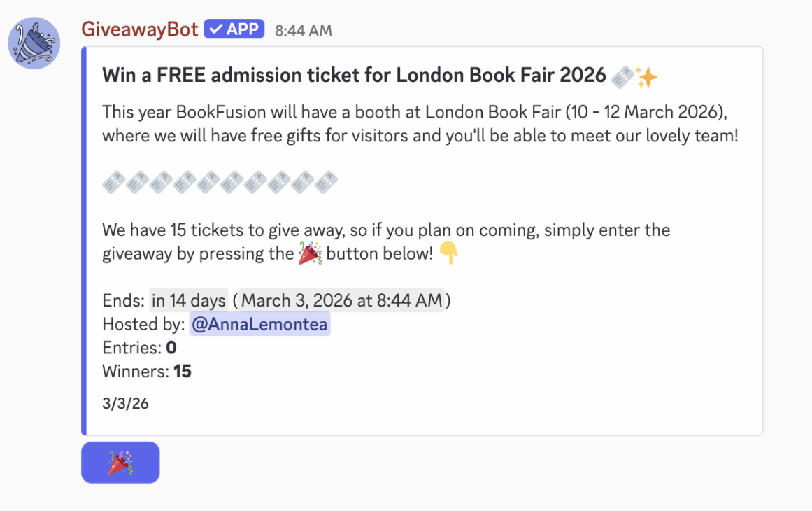The height and width of the screenshot is (511, 812).
Task: Click the inline party popper emoji in the text
Action: [310, 253]
